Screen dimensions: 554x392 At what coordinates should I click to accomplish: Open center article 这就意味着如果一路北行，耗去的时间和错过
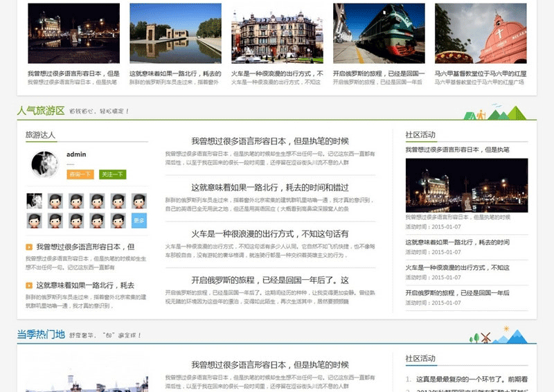270,187
